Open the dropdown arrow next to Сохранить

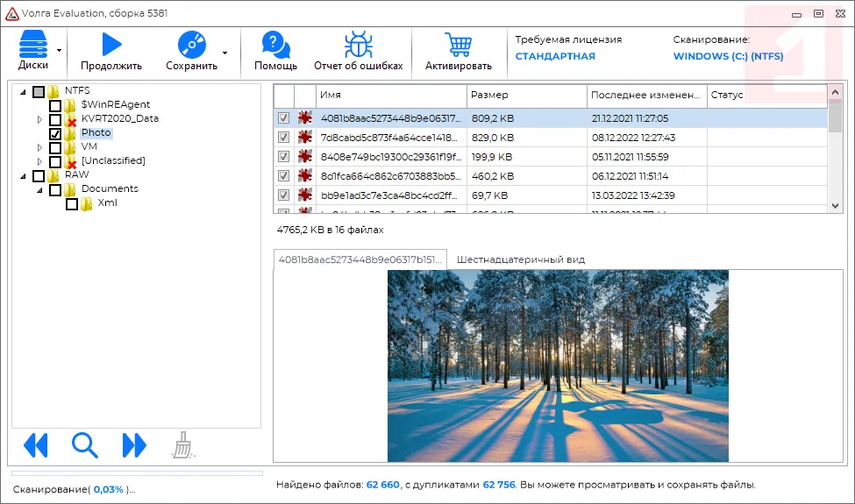224,53
